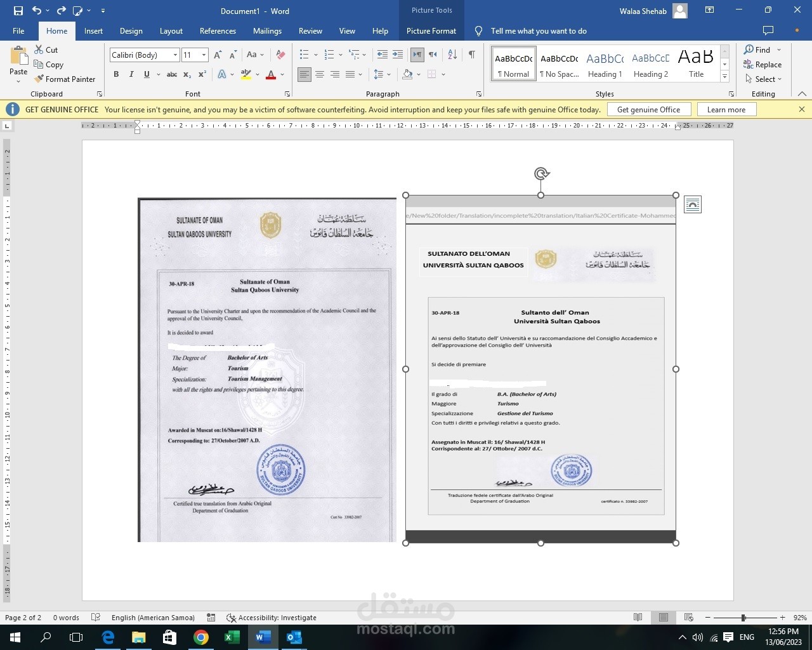Save the document with the floppy disk icon

click(18, 11)
